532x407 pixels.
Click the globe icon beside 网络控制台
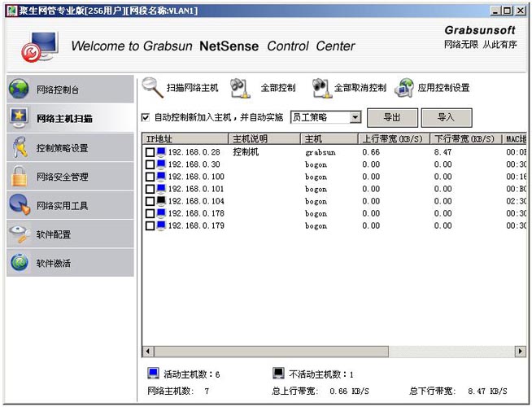19,89
